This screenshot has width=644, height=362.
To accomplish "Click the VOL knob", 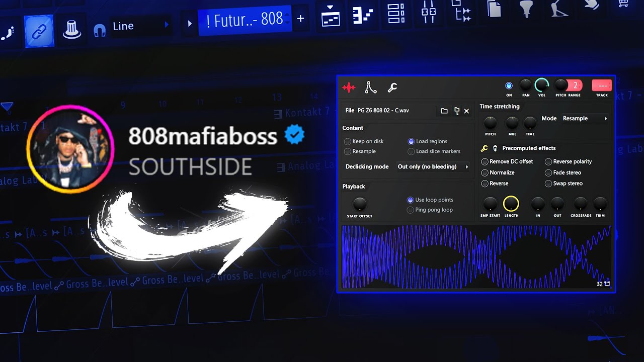I will click(542, 85).
